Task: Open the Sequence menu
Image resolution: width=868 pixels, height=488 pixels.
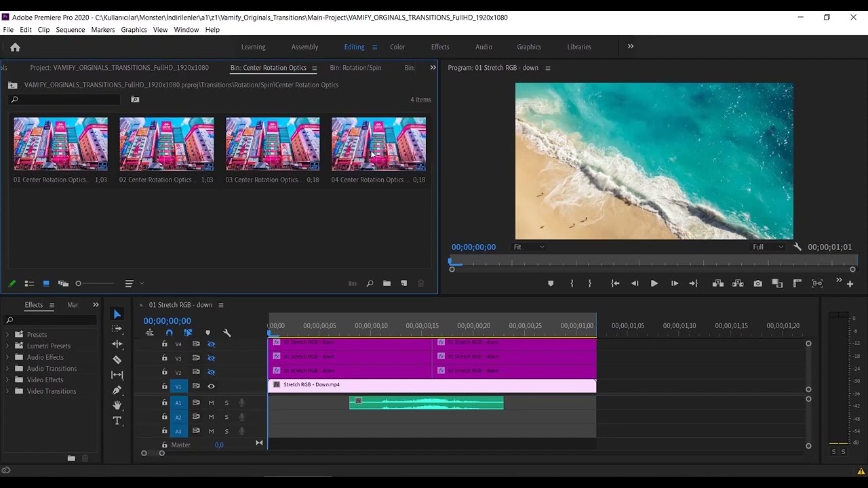Action: click(70, 30)
